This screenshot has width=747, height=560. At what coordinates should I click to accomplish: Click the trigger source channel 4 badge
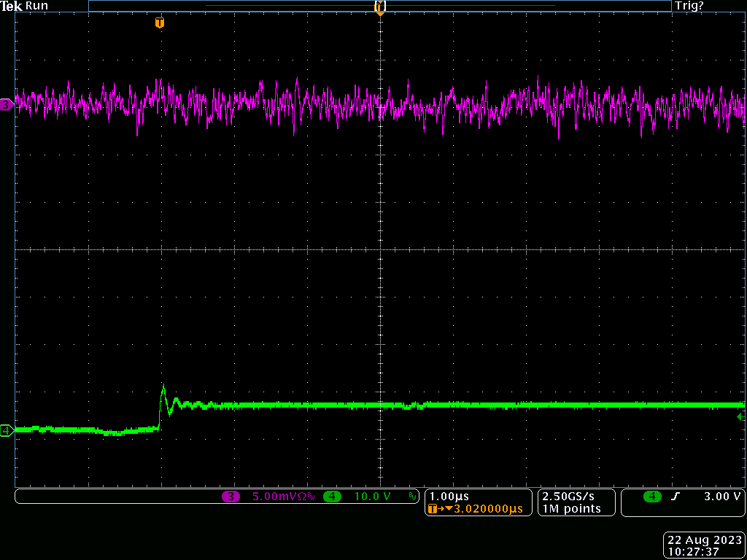651,497
